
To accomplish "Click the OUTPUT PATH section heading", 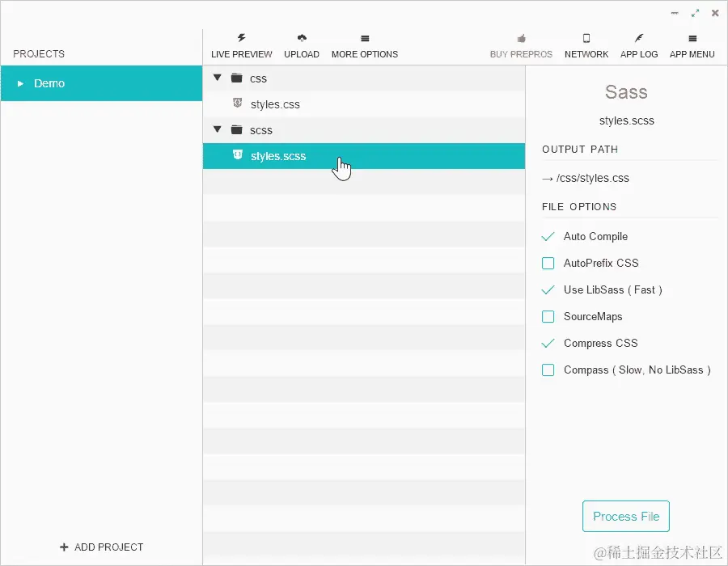I will click(x=580, y=150).
